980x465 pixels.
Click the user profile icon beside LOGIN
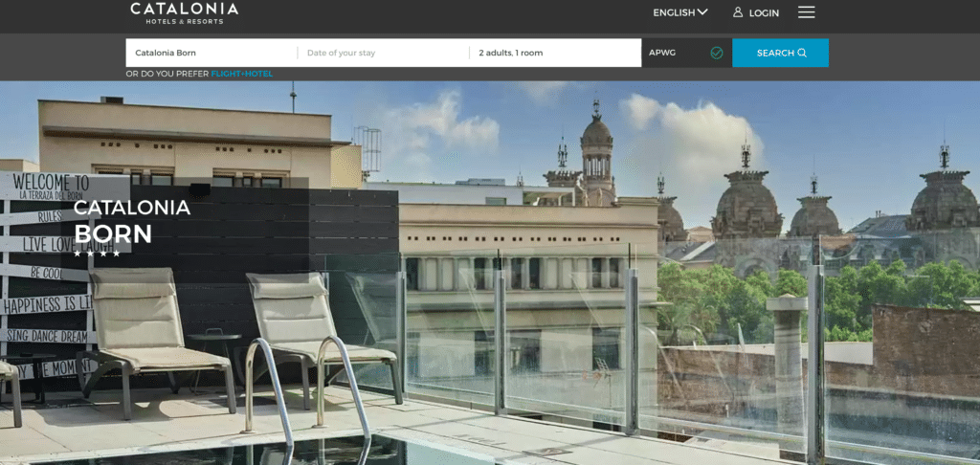coord(738,11)
